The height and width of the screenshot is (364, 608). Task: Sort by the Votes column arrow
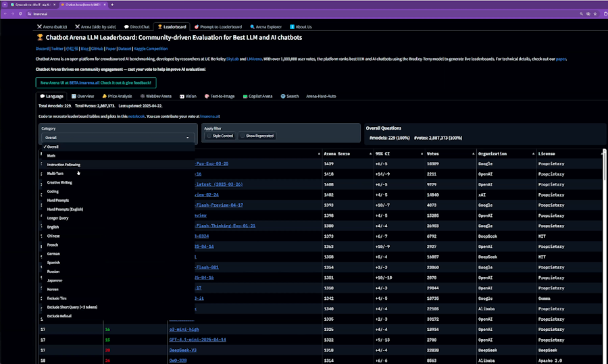[x=473, y=154]
